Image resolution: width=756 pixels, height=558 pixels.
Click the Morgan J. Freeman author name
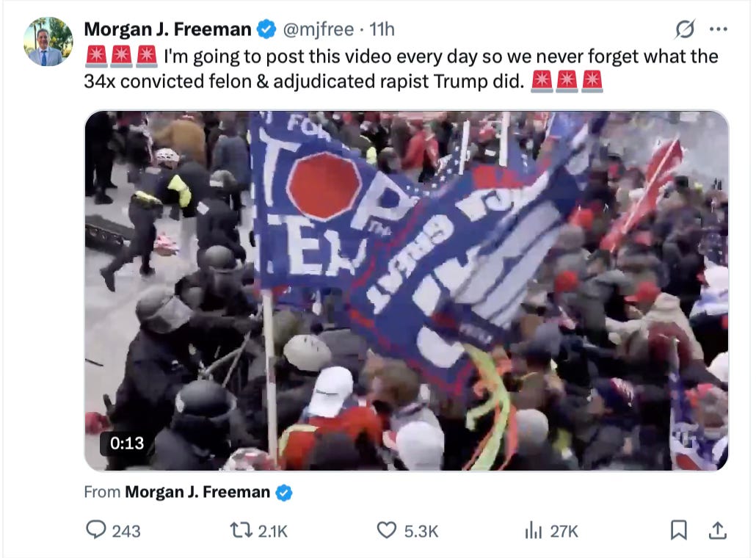(x=167, y=29)
